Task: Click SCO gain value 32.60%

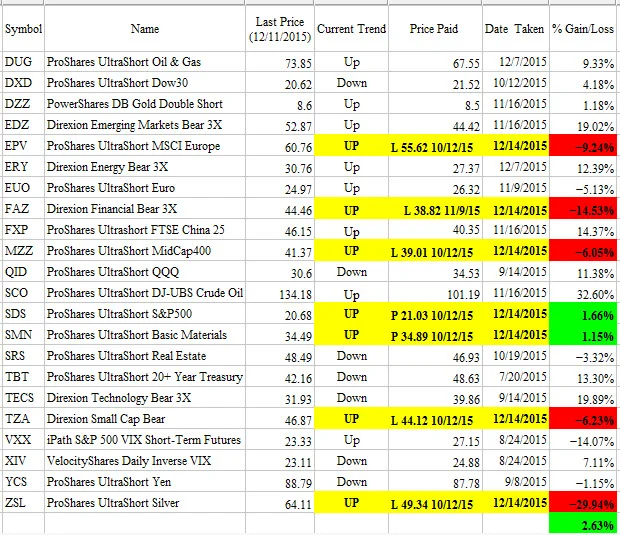Action: click(x=583, y=293)
